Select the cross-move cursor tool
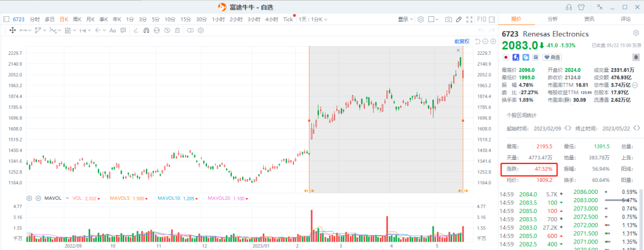644x250 pixels. pos(13,30)
